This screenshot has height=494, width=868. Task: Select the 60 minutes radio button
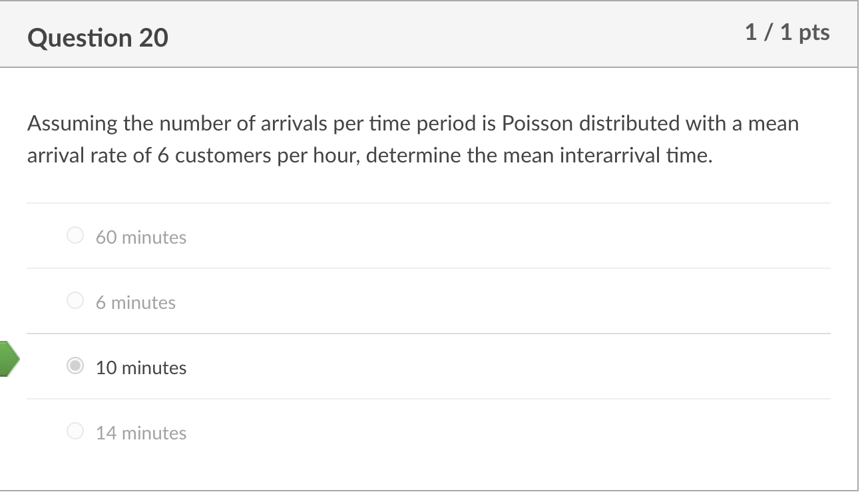76,236
